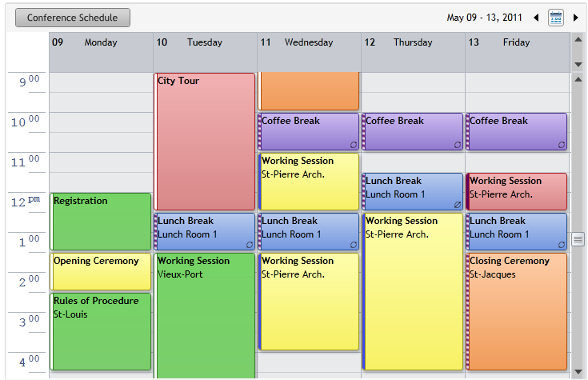Click recurrence icon on Thursday Coffee Break
This screenshot has width=588, height=380.
(457, 145)
